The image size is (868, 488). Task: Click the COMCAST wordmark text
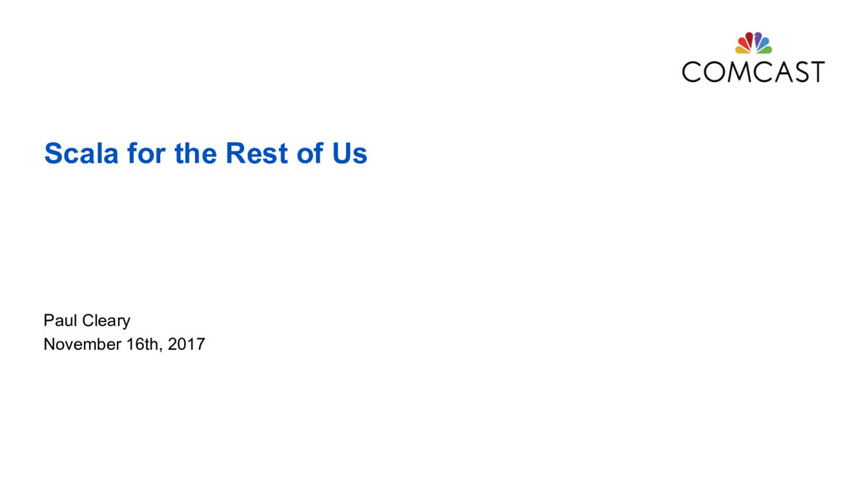point(753,71)
